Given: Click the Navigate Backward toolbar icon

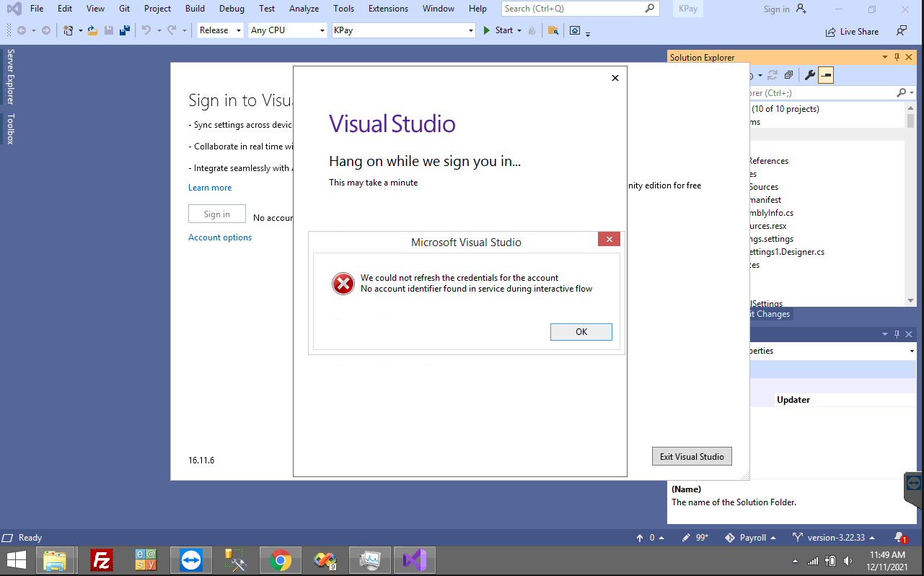Looking at the screenshot, I should point(22,30).
